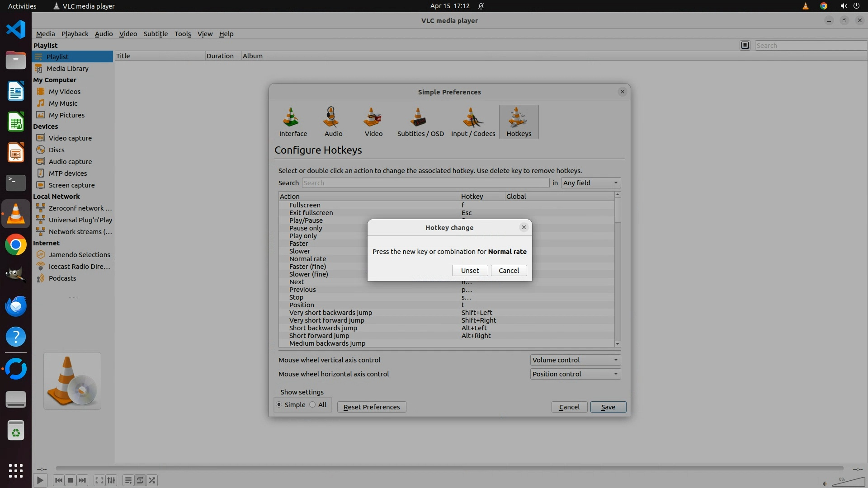Open extended settings equalizer icon
Image resolution: width=868 pixels, height=488 pixels.
111,480
